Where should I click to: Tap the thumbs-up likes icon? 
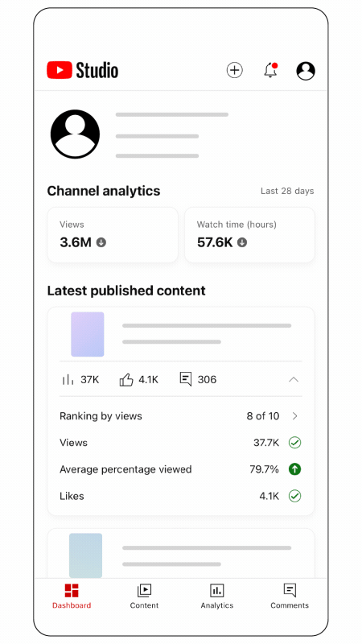pyautogui.click(x=126, y=379)
